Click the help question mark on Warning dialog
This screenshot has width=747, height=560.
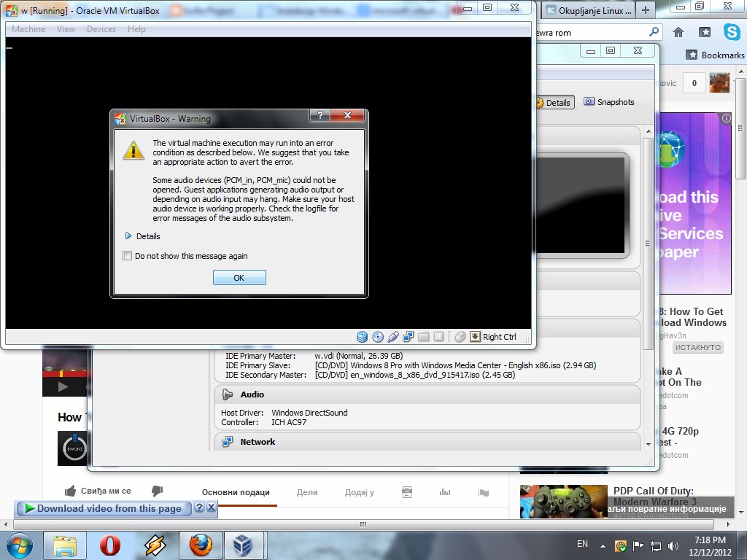coord(320,115)
